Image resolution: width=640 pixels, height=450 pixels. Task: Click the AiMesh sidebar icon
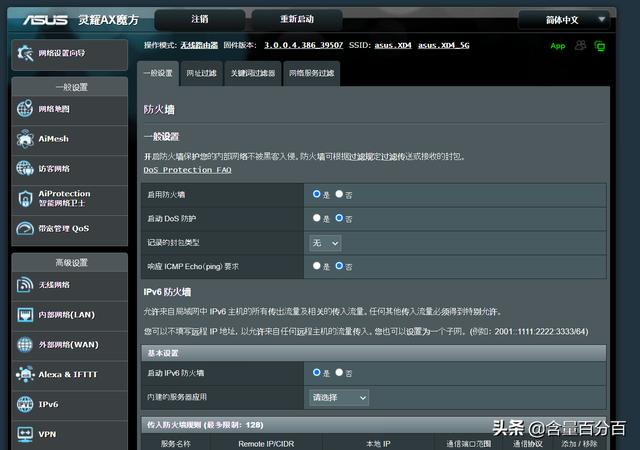25,138
